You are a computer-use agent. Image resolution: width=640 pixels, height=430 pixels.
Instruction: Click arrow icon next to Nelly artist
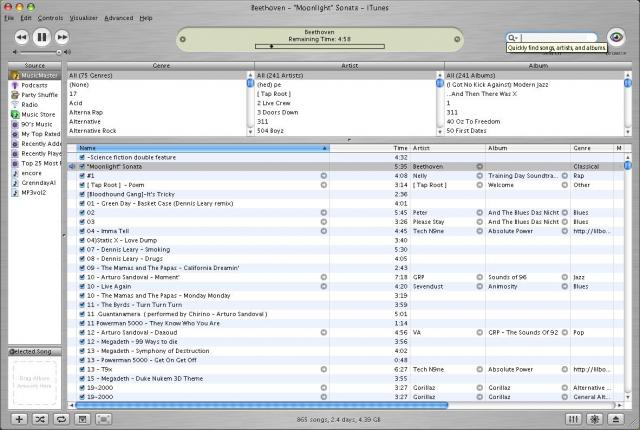pos(480,176)
